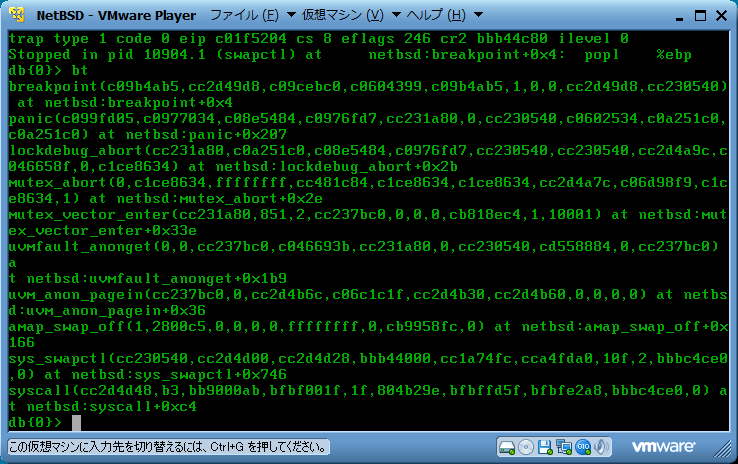Click the sound card speaker icon
Screen dimensions: 738x464
[x=600, y=446]
